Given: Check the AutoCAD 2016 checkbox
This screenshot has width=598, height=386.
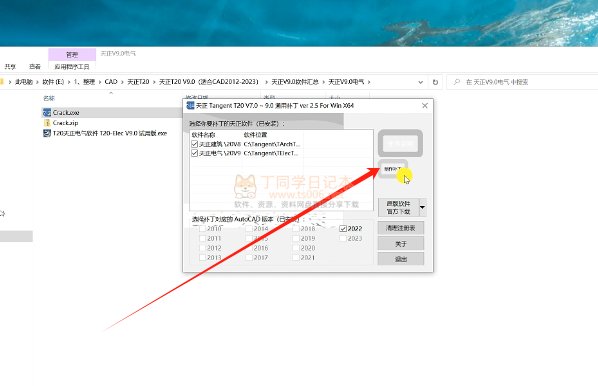Looking at the screenshot, I should coord(249,248).
